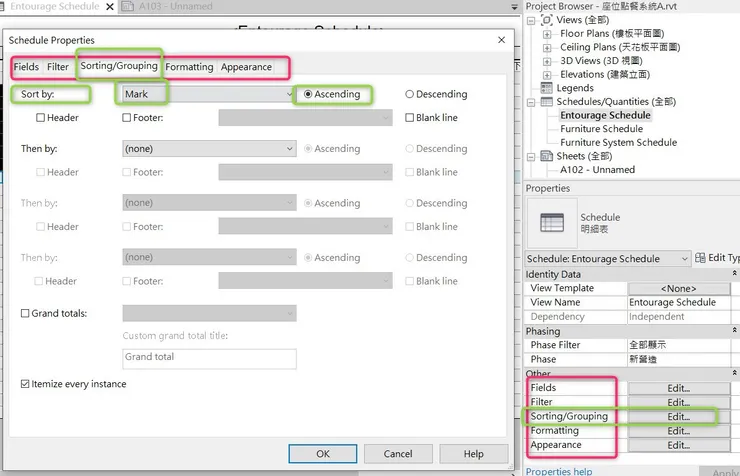Open Help from the dialog
The width and height of the screenshot is (740, 476).
pyautogui.click(x=473, y=454)
